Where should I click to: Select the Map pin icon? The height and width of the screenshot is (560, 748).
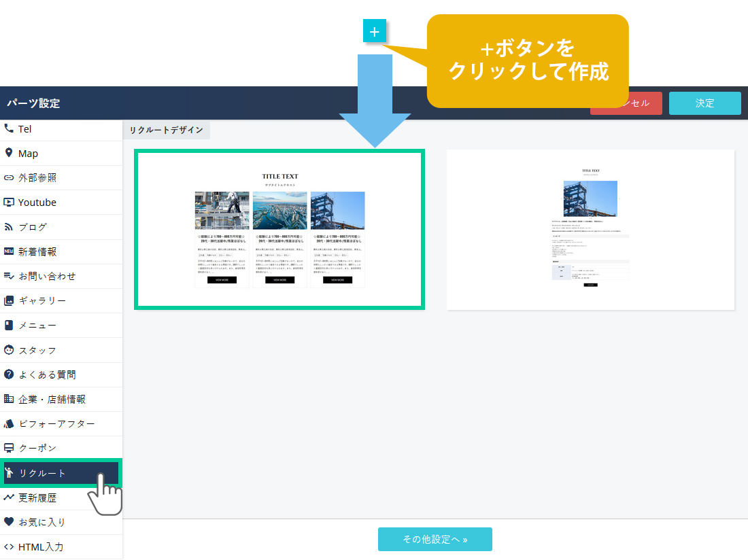click(9, 153)
